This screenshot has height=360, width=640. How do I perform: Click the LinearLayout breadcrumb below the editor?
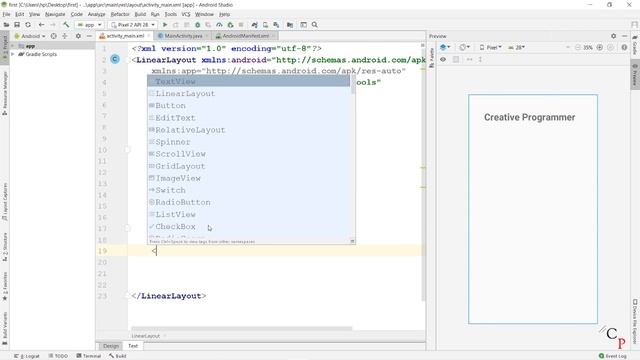(146, 336)
